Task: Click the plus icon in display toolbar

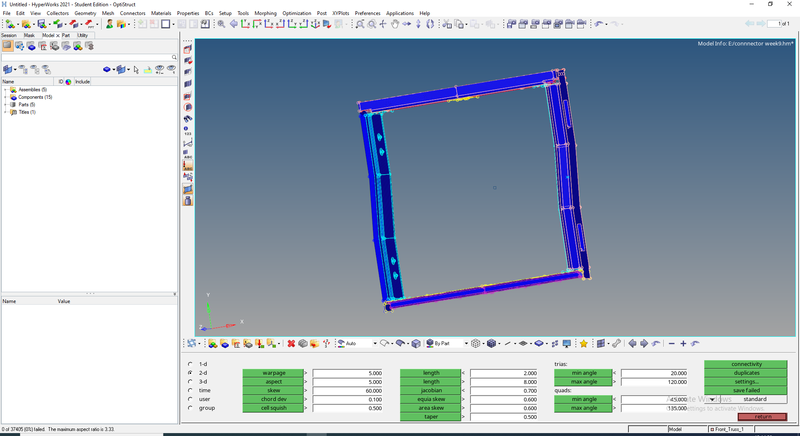Action: 683,344
